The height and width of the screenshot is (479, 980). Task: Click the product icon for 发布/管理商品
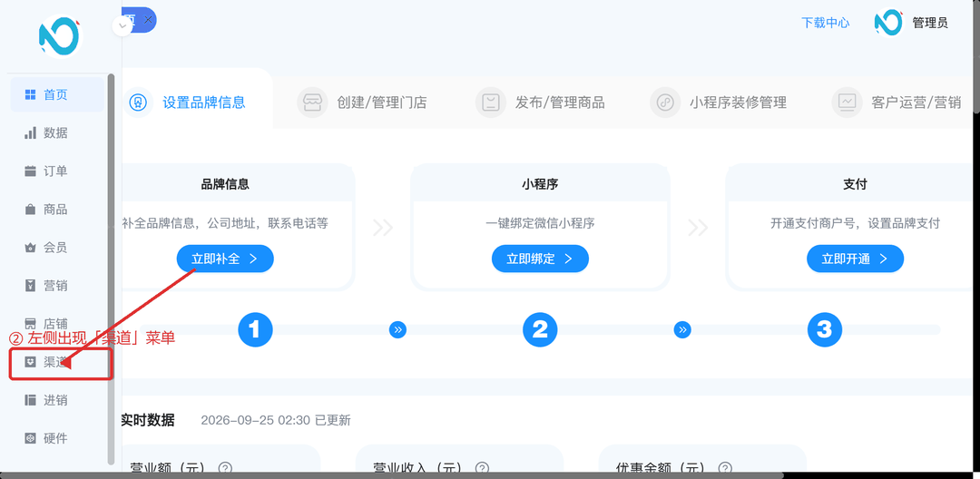point(491,103)
